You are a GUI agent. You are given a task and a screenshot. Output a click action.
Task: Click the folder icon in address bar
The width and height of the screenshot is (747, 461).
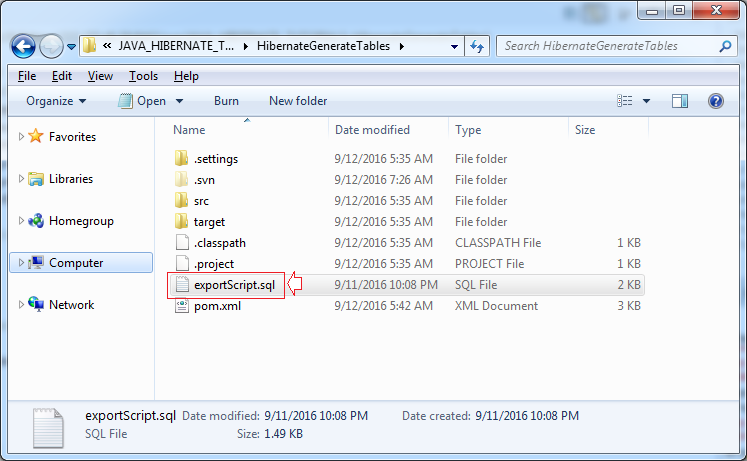tap(89, 46)
